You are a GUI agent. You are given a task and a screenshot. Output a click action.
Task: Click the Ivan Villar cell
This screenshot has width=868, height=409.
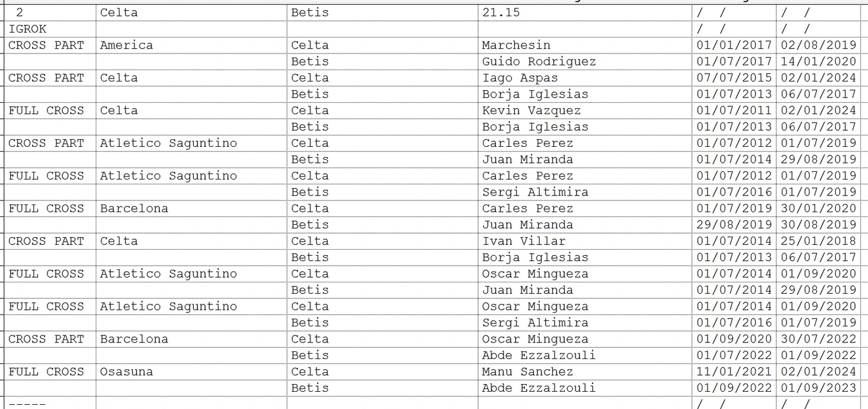[584, 241]
